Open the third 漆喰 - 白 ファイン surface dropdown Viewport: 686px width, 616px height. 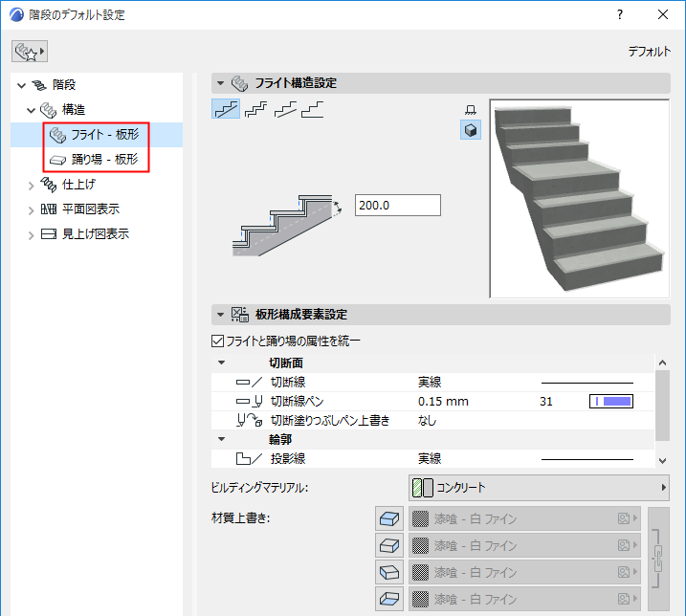point(524,572)
